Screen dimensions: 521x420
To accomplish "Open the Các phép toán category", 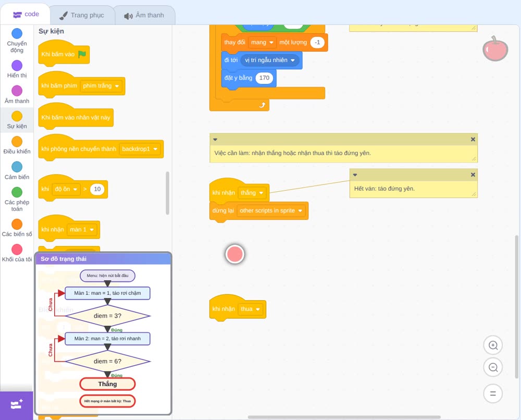I will [17, 200].
